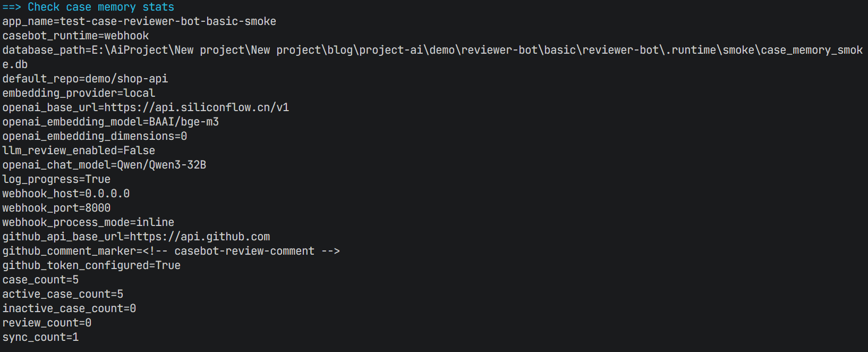This screenshot has width=868, height=352.
Task: Click the llm_review_enabled=False line
Action: pos(79,150)
